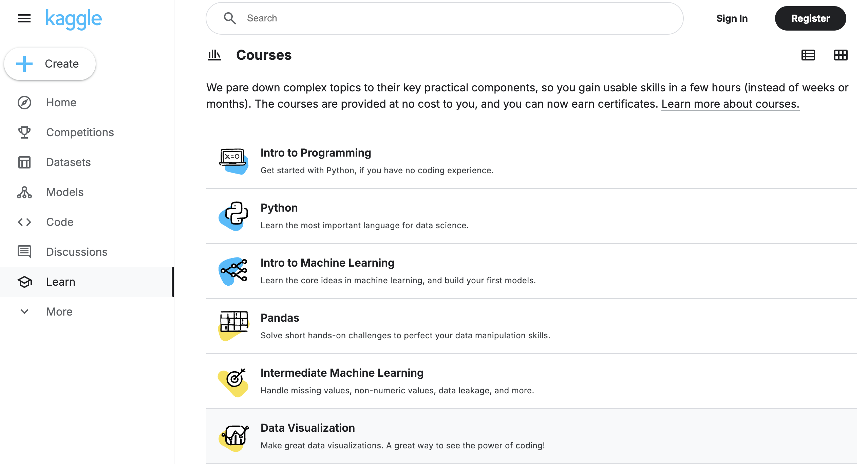Viewport: 868px width, 464px height.
Task: Click the Sign In button
Action: 732,18
